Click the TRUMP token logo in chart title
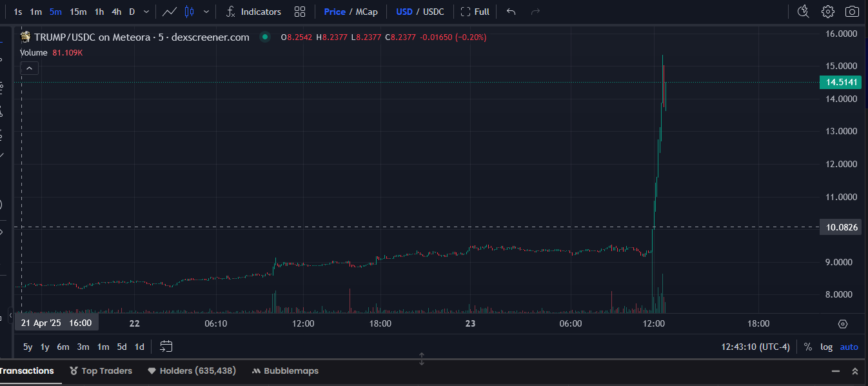 [x=26, y=37]
